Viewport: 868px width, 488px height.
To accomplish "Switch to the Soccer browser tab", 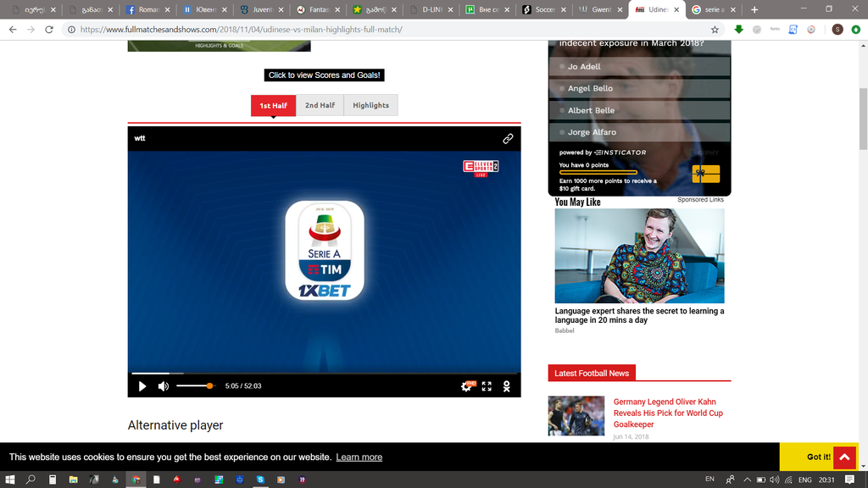I will coord(542,9).
